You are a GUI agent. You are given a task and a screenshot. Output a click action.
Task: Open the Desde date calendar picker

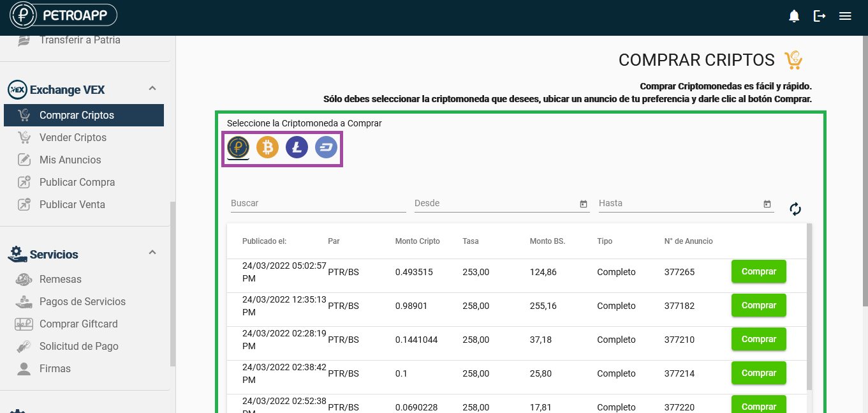coord(583,204)
